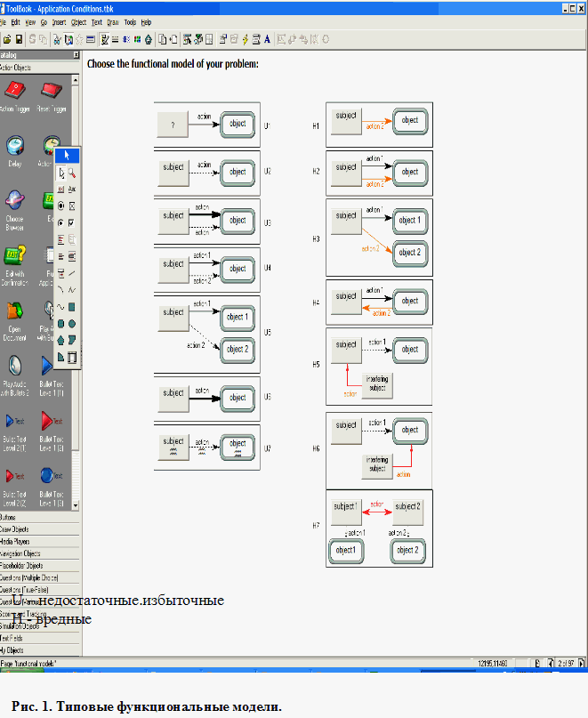The height and width of the screenshot is (718, 588).
Task: Select the checkbox tool in tool palette
Action: pos(72,223)
